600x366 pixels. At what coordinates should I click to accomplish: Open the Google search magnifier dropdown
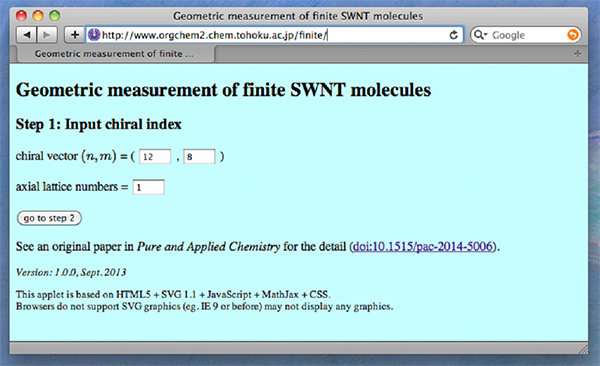480,35
